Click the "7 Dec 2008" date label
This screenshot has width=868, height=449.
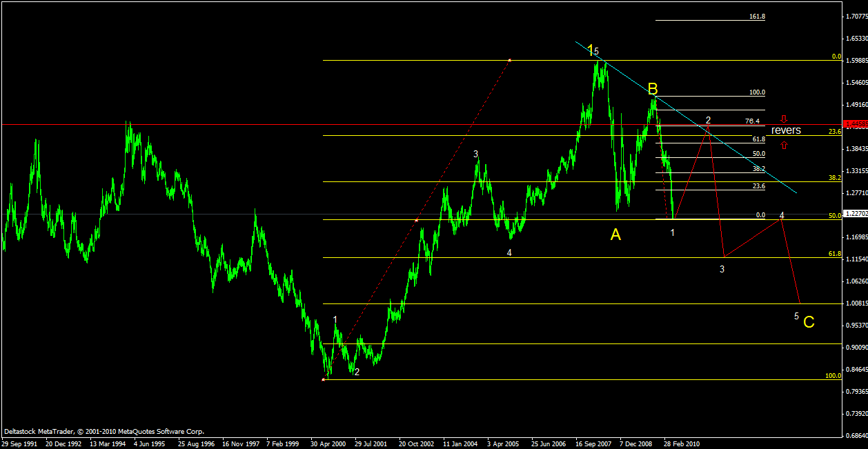point(636,443)
